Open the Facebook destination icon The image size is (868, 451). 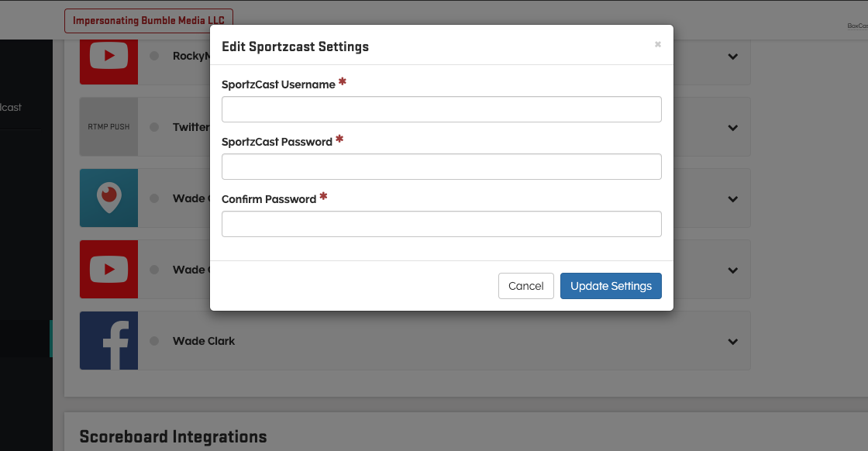[x=108, y=341]
